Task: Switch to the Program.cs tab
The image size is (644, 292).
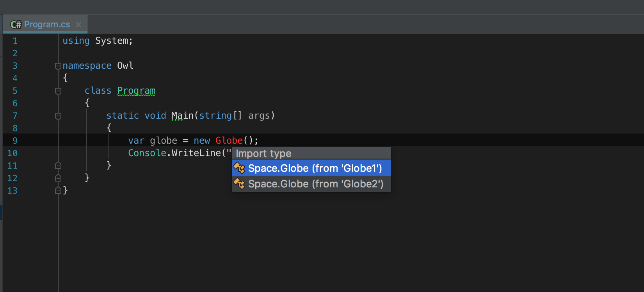Action: coord(47,25)
